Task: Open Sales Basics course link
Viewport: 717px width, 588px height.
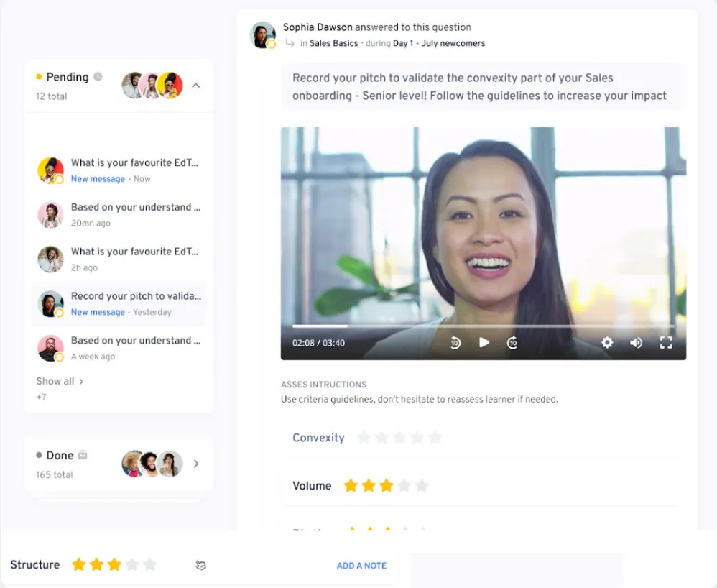Action: [333, 43]
